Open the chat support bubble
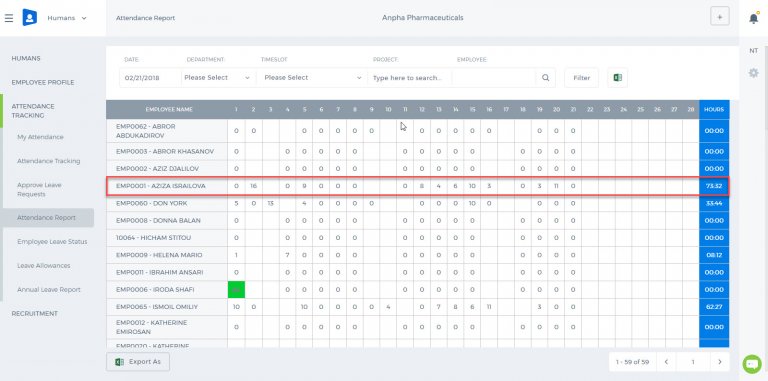 pos(752,364)
